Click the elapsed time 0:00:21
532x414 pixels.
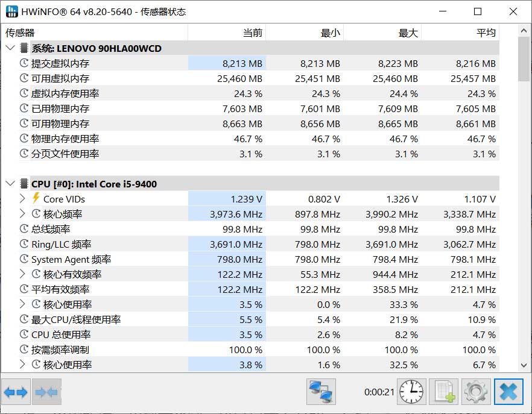click(x=379, y=392)
